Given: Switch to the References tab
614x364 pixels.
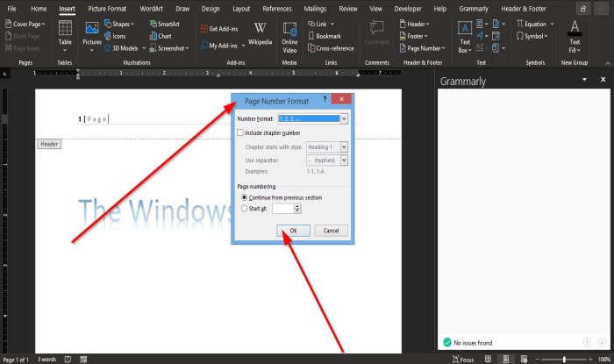Looking at the screenshot, I should 277,9.
